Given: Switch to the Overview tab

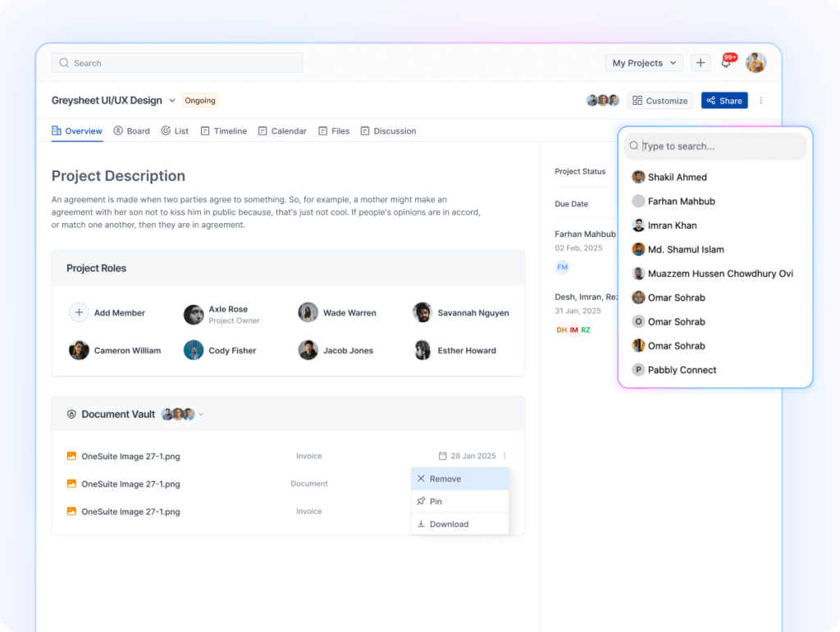Looking at the screenshot, I should tap(76, 131).
